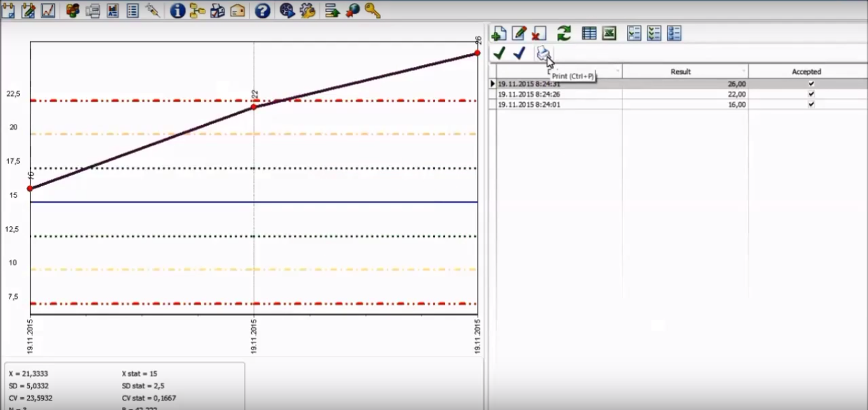The height and width of the screenshot is (410, 868).
Task: Open settings gear with wrench icon
Action: 307,10
